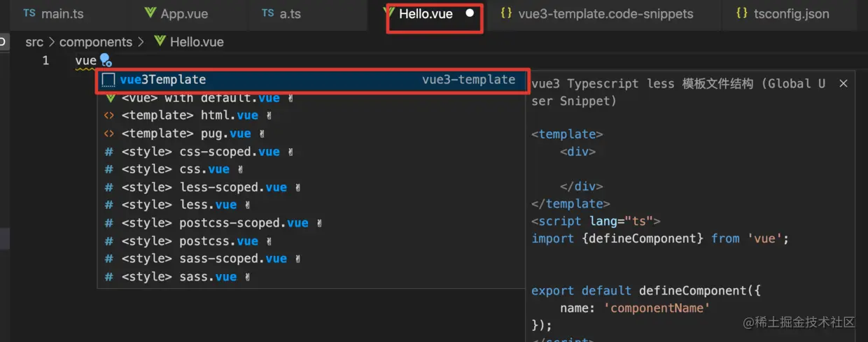
Task: Select '<style> sass.vue' suggestion
Action: (311, 277)
